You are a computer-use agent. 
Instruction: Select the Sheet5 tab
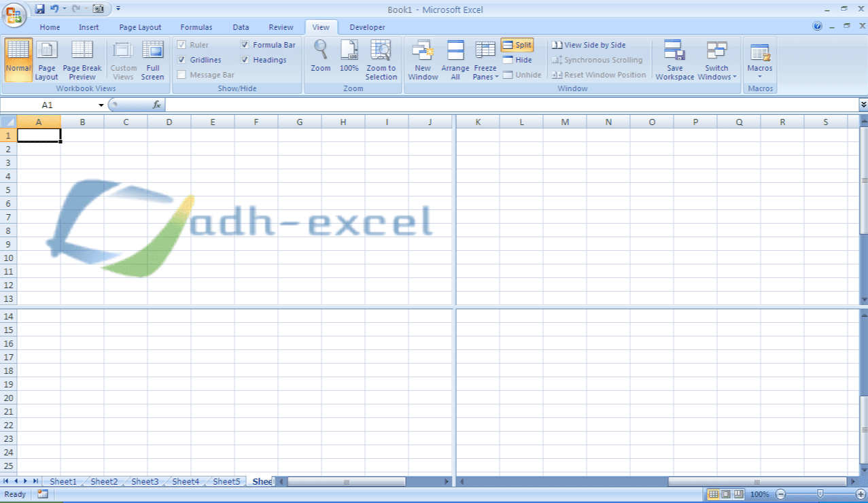[x=226, y=481]
